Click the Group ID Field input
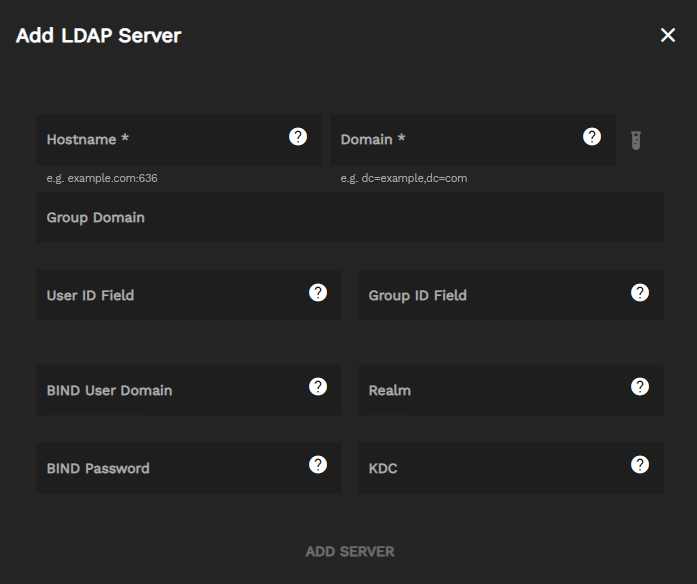The height and width of the screenshot is (584, 697). [x=490, y=296]
